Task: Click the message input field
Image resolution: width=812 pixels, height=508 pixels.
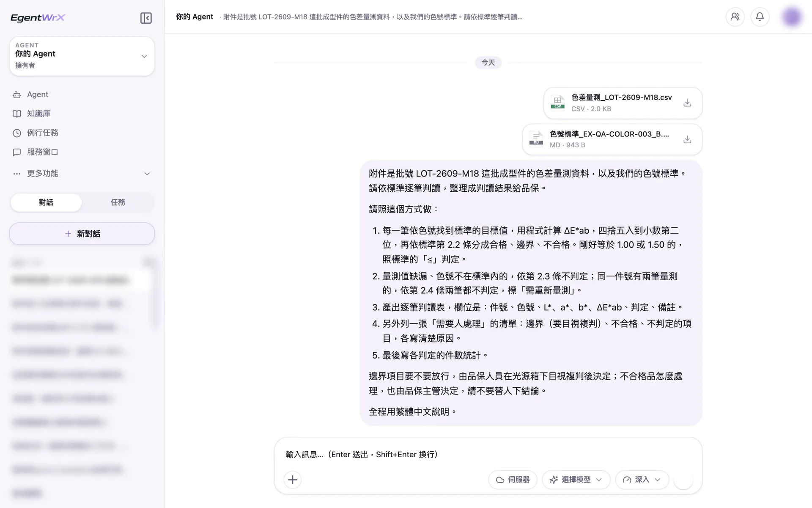Action: 488,454
